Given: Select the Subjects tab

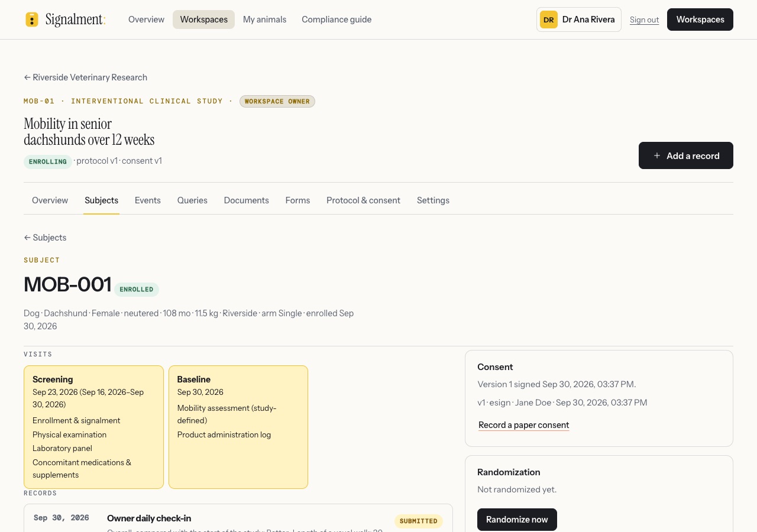Looking at the screenshot, I should (101, 200).
